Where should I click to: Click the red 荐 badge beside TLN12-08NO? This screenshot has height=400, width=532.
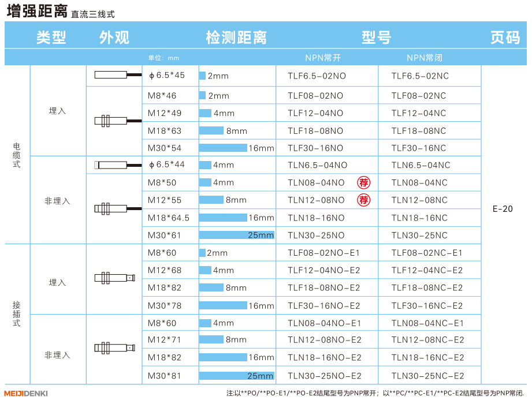click(363, 200)
